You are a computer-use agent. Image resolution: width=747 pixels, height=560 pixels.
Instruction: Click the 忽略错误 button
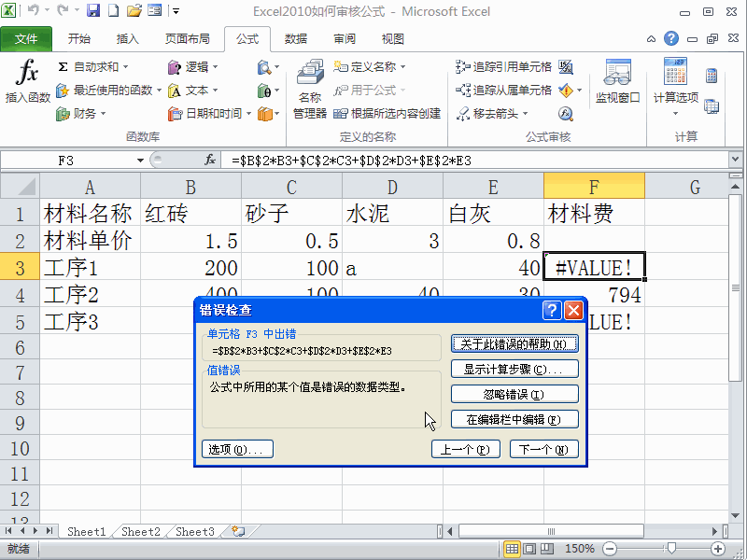[x=514, y=393]
